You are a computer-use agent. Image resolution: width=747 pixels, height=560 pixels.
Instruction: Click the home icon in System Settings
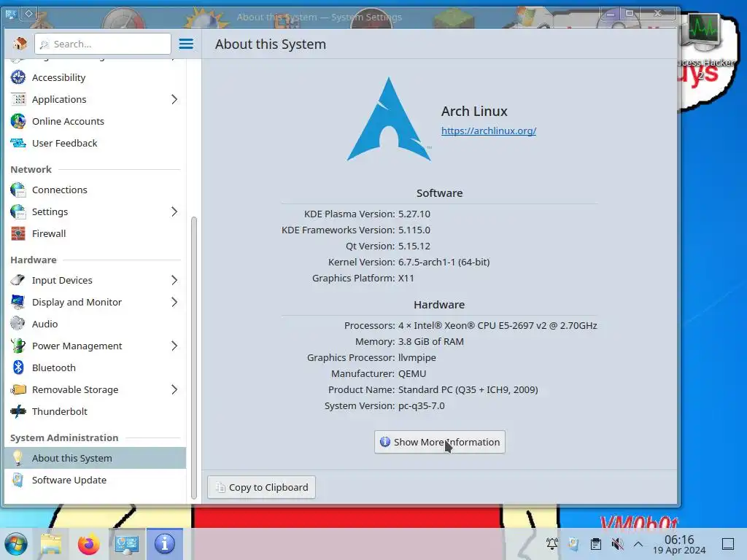pyautogui.click(x=20, y=44)
